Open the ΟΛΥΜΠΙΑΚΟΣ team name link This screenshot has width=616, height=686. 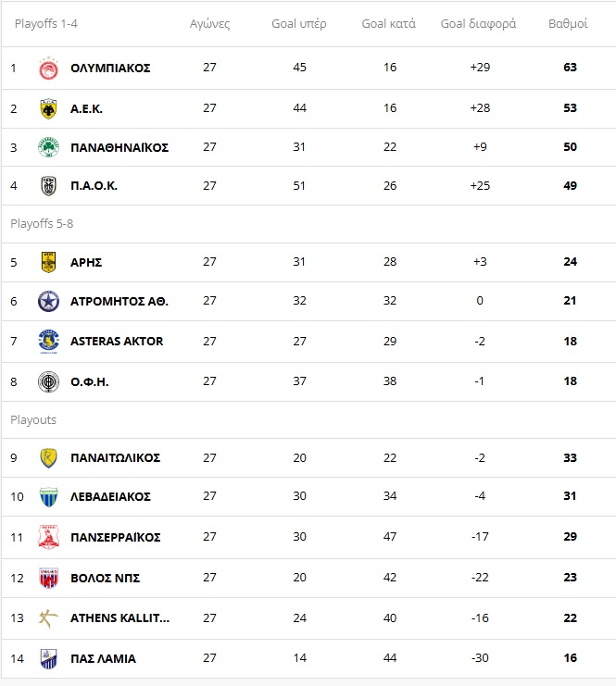(x=110, y=69)
